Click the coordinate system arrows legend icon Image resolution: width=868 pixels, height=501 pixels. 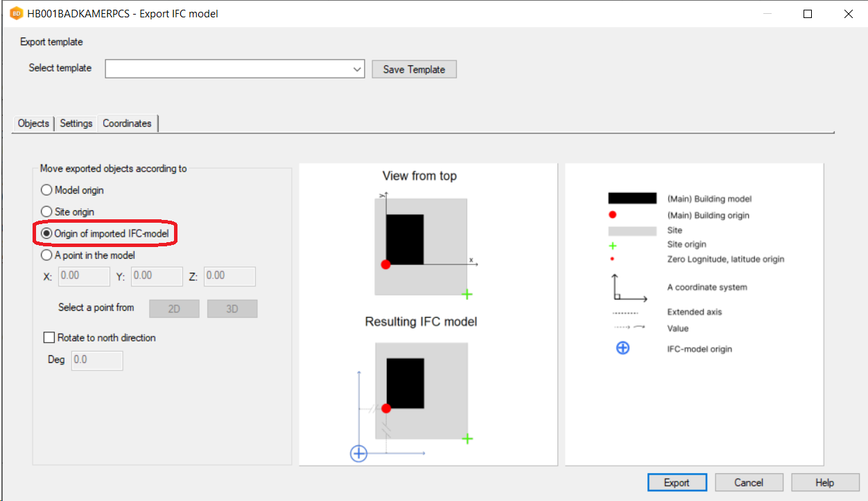(x=629, y=288)
